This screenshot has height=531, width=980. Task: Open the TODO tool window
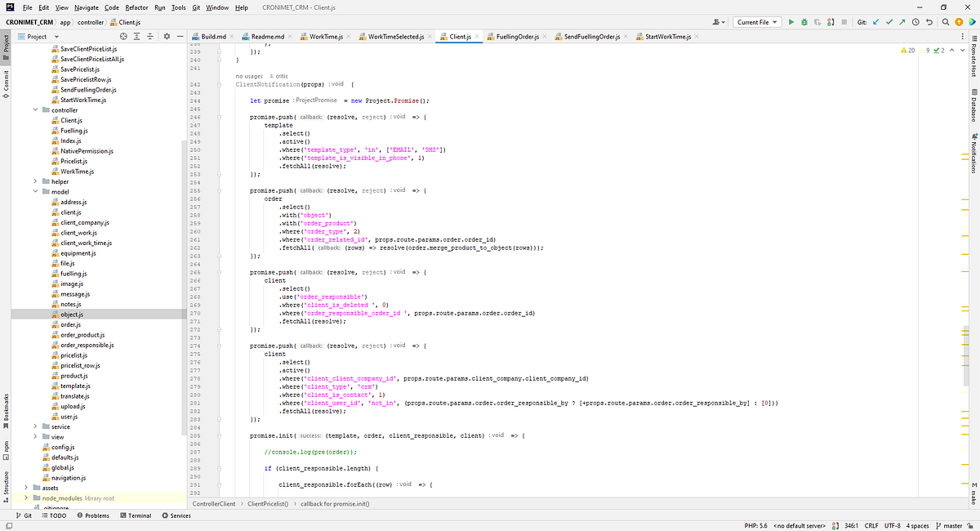point(54,515)
